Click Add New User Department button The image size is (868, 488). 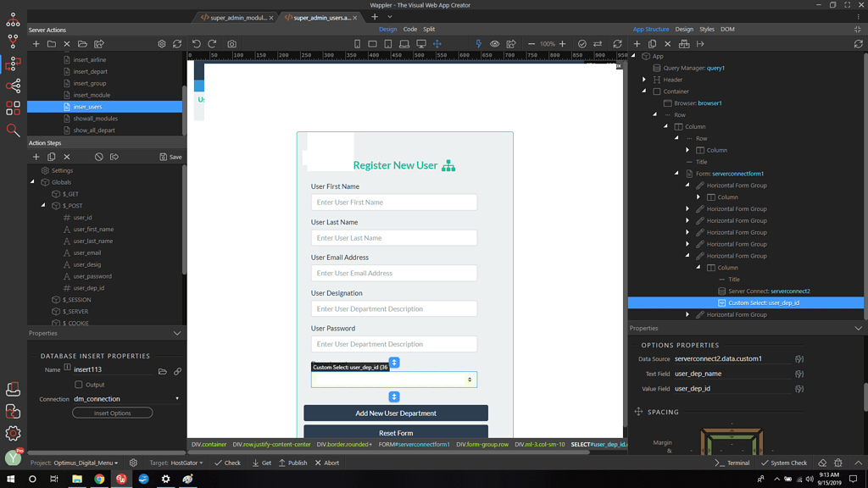point(396,413)
